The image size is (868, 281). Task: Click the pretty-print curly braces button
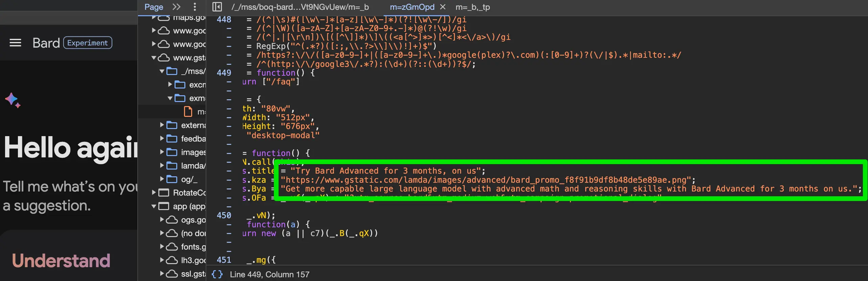click(217, 274)
